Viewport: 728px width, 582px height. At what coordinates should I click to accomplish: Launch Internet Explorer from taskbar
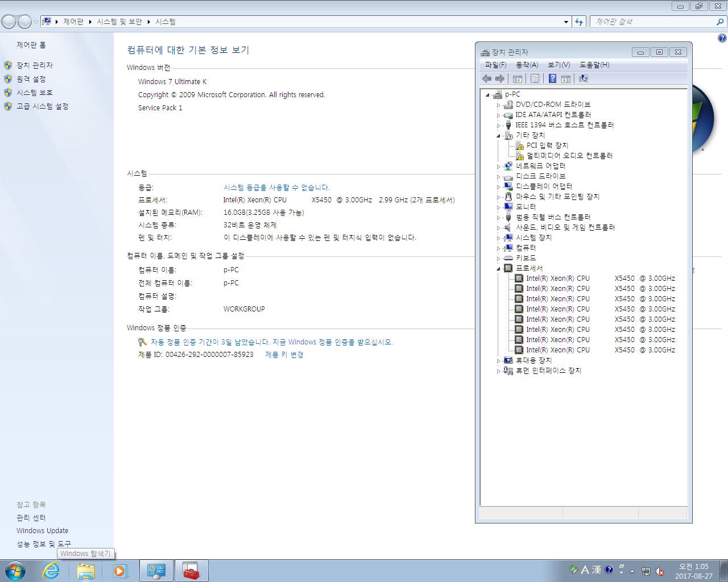coord(51,571)
